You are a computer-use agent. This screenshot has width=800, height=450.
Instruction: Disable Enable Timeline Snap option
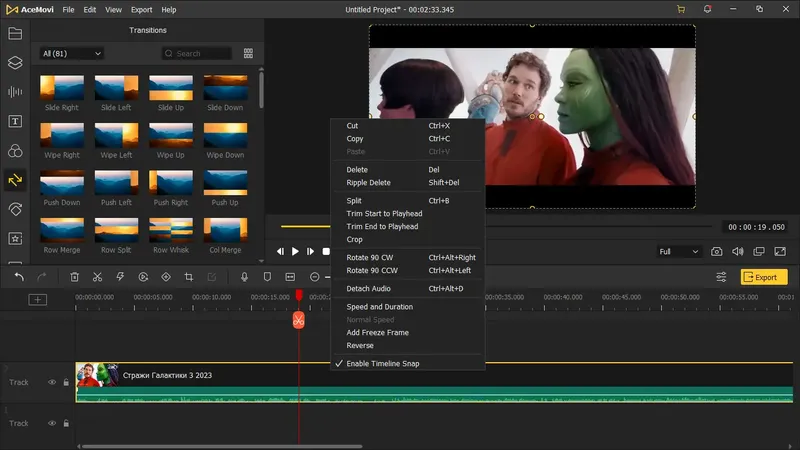pos(382,364)
